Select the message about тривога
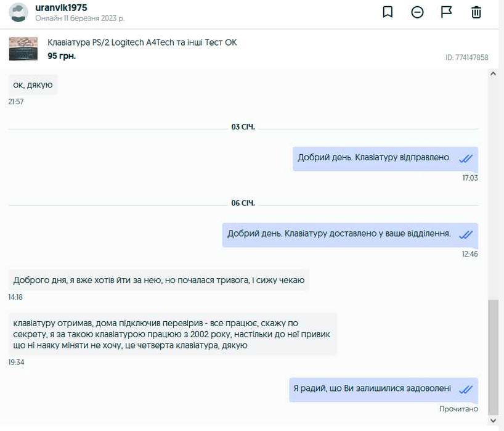This screenshot has width=504, height=431. point(158,280)
